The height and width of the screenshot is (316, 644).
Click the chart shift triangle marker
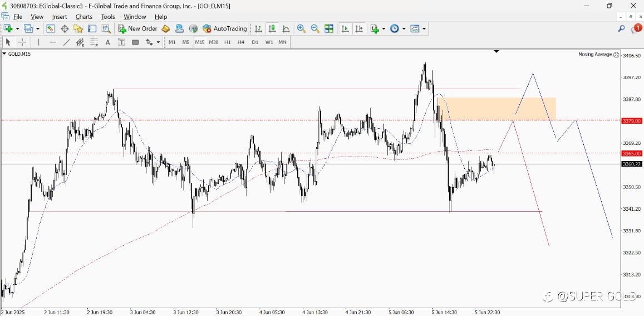click(x=496, y=51)
